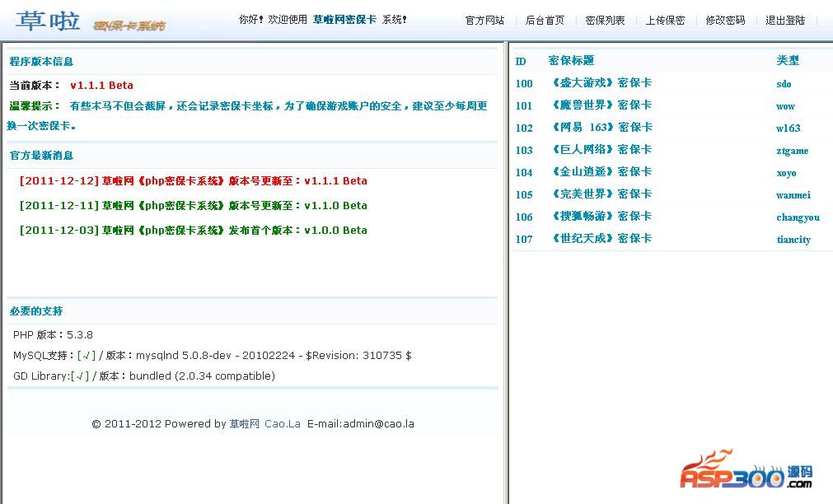Viewport: 833px width, 504px height.
Task: Click the MySQL支持 version line
Action: click(x=212, y=356)
